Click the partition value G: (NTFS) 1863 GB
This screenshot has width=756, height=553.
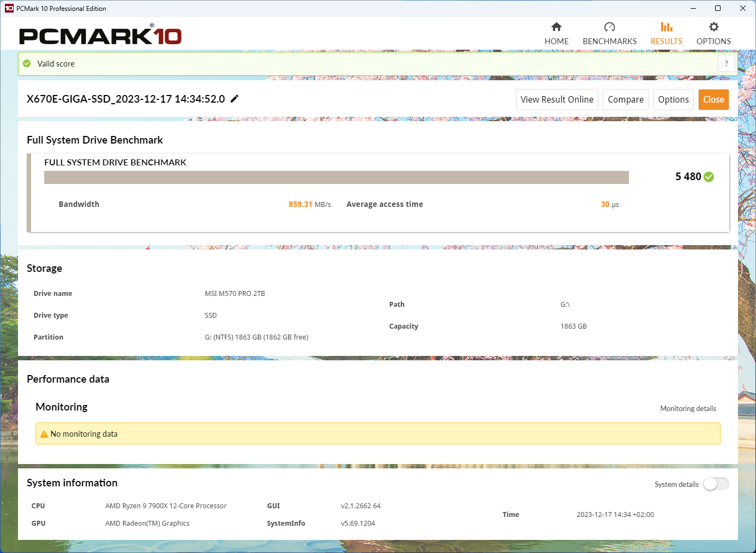(257, 337)
